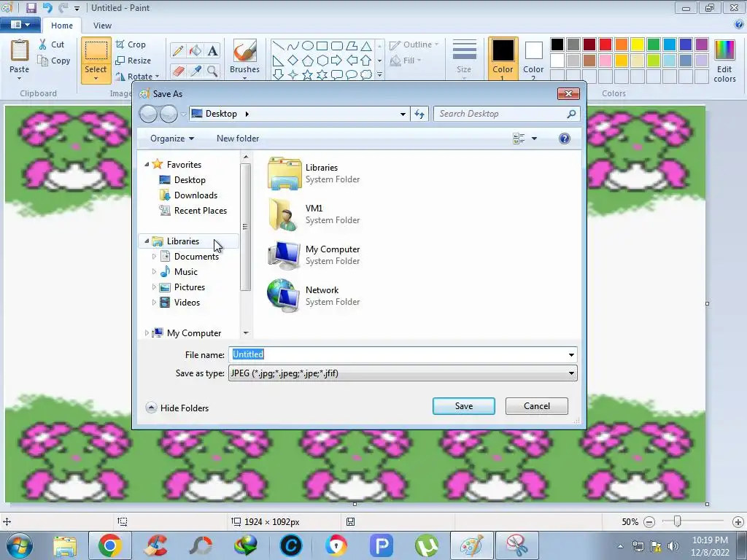Open the change view options arrow

click(x=534, y=139)
